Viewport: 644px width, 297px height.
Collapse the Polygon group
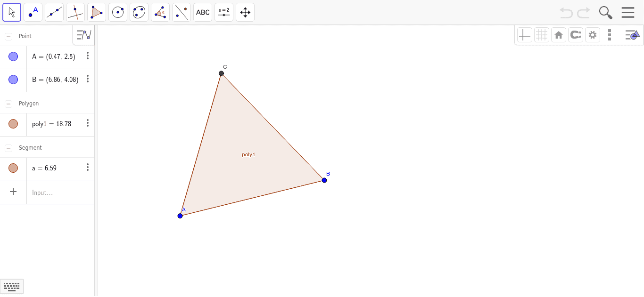8,104
